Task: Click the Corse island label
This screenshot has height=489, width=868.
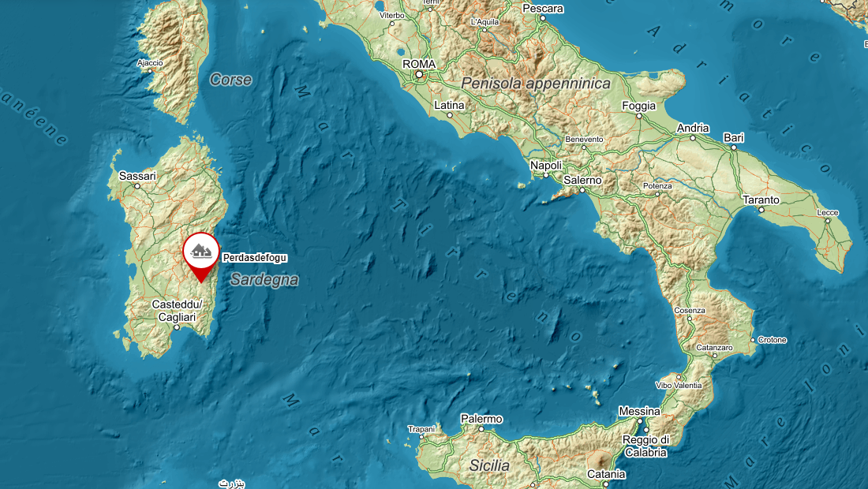Action: click(x=231, y=80)
